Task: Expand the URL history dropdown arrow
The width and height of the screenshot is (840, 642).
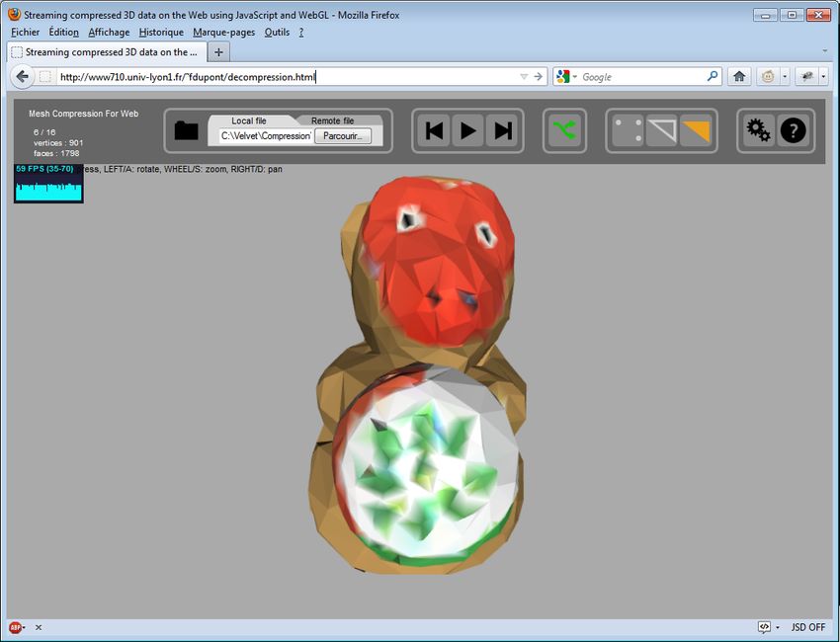Action: point(524,77)
